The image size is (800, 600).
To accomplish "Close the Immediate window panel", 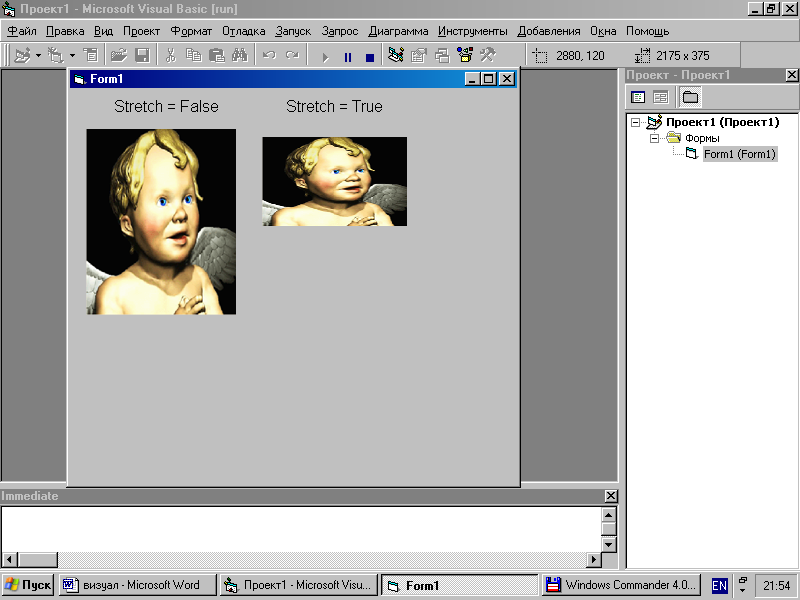I will click(x=611, y=496).
